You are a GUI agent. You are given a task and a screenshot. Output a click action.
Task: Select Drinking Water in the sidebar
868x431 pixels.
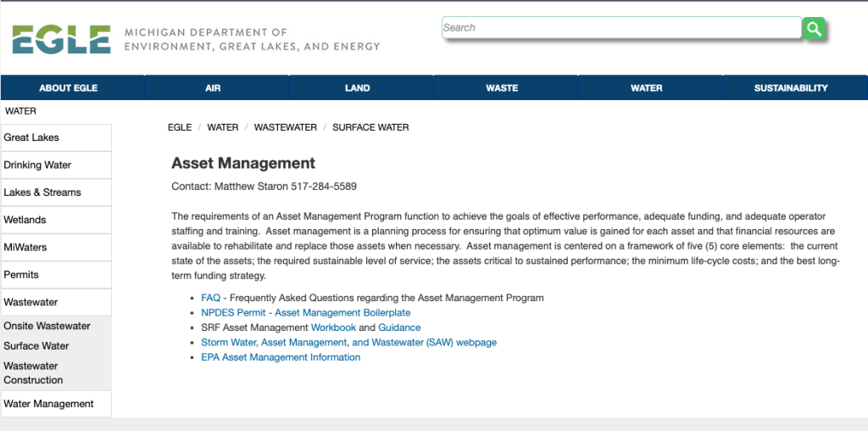point(56,165)
